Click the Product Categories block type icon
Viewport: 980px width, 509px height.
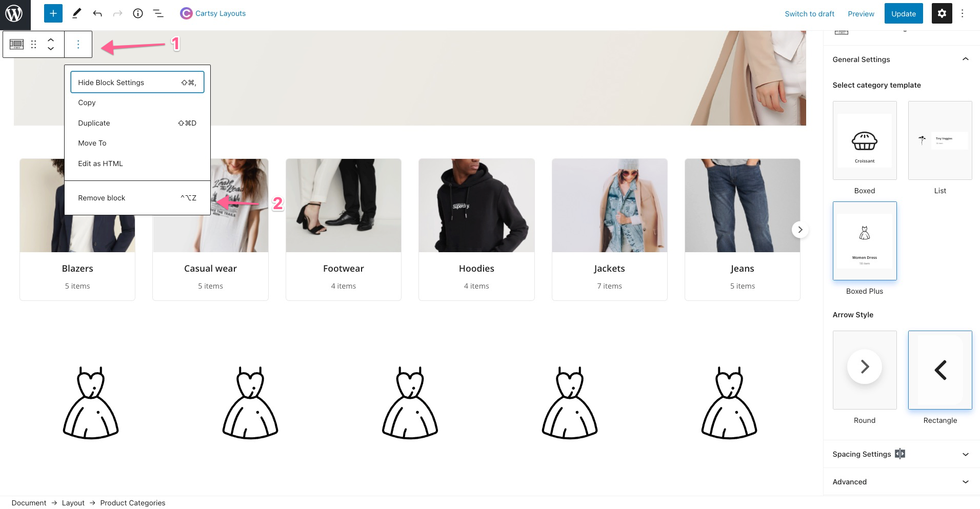tap(16, 45)
